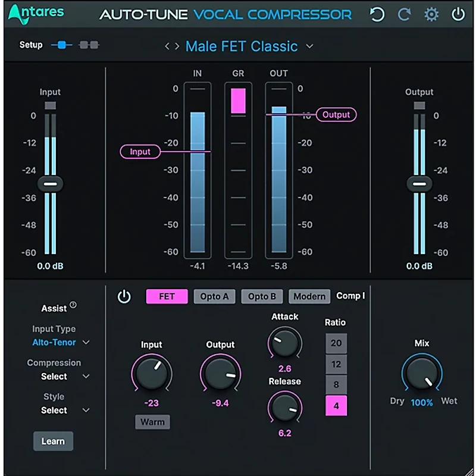Click the Input fader 0.0 dB value
Image resolution: width=476 pixels, height=476 pixels.
point(51,266)
